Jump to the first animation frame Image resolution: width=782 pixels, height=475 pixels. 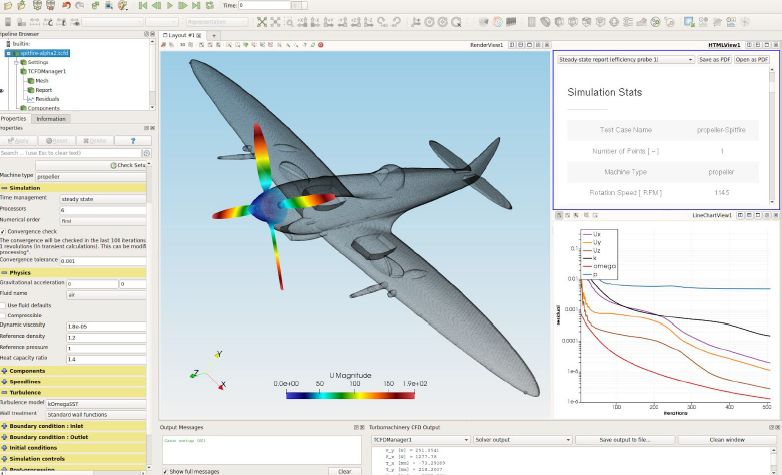tap(143, 5)
